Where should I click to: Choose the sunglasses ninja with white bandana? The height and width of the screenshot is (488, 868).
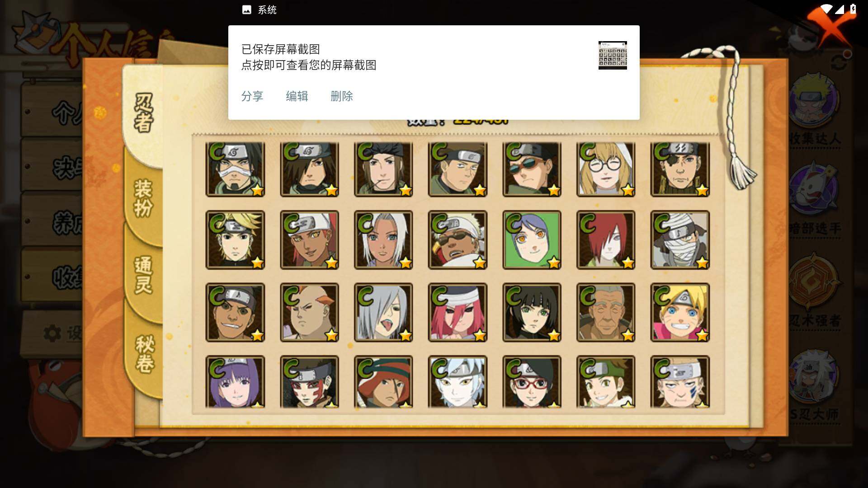pyautogui.click(x=458, y=240)
